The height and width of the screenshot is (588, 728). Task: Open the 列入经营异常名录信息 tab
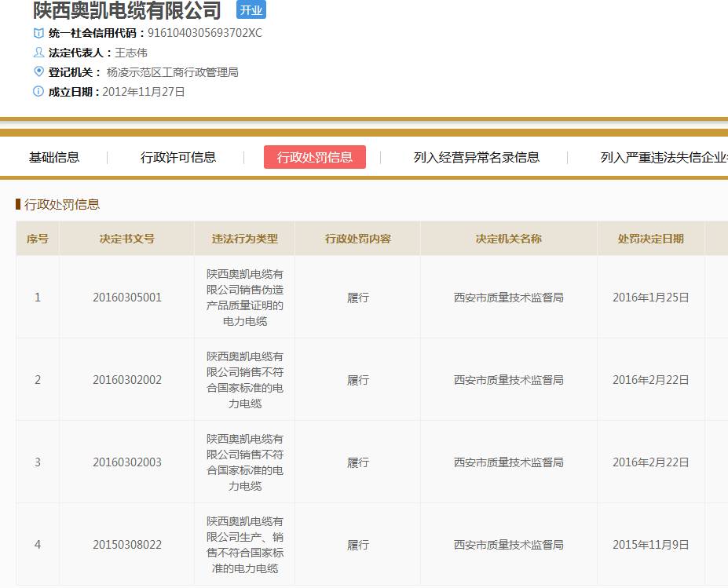click(477, 157)
